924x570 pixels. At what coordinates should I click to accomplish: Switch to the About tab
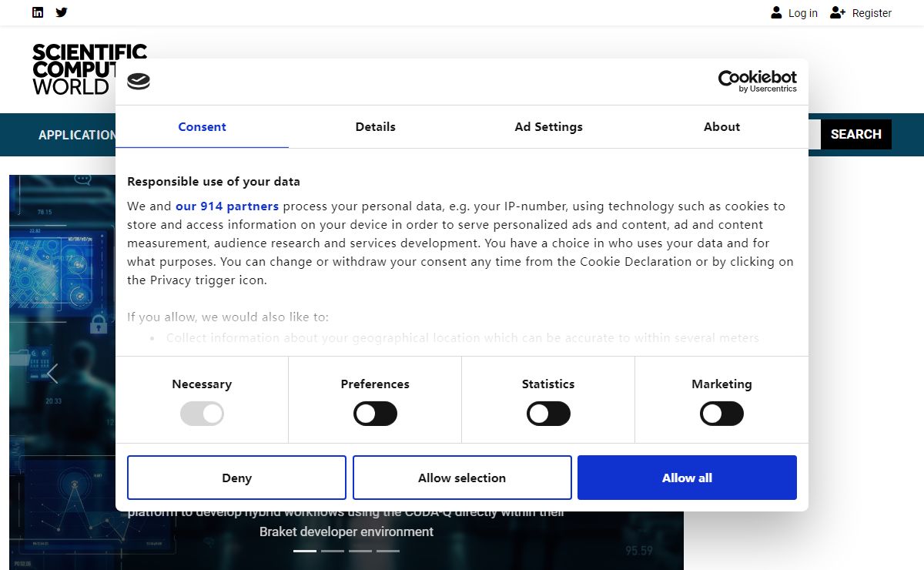point(721,127)
